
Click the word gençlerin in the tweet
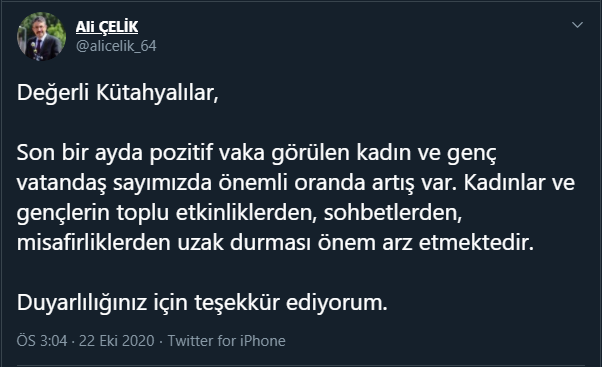coord(63,214)
